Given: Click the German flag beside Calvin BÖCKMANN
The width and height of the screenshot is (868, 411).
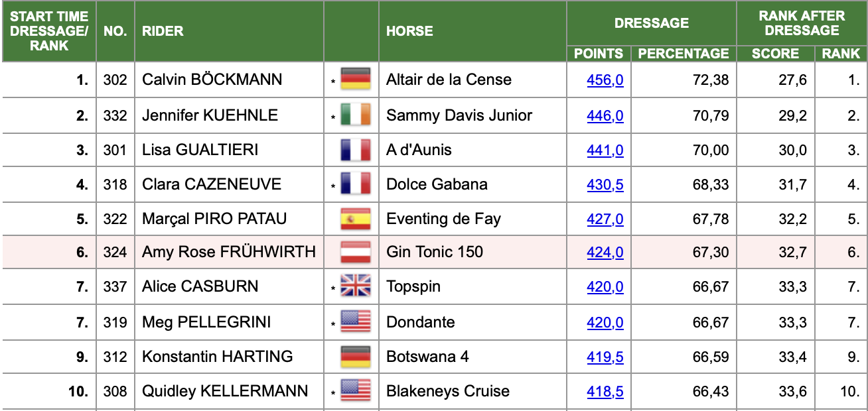Looking at the screenshot, I should click(x=355, y=80).
